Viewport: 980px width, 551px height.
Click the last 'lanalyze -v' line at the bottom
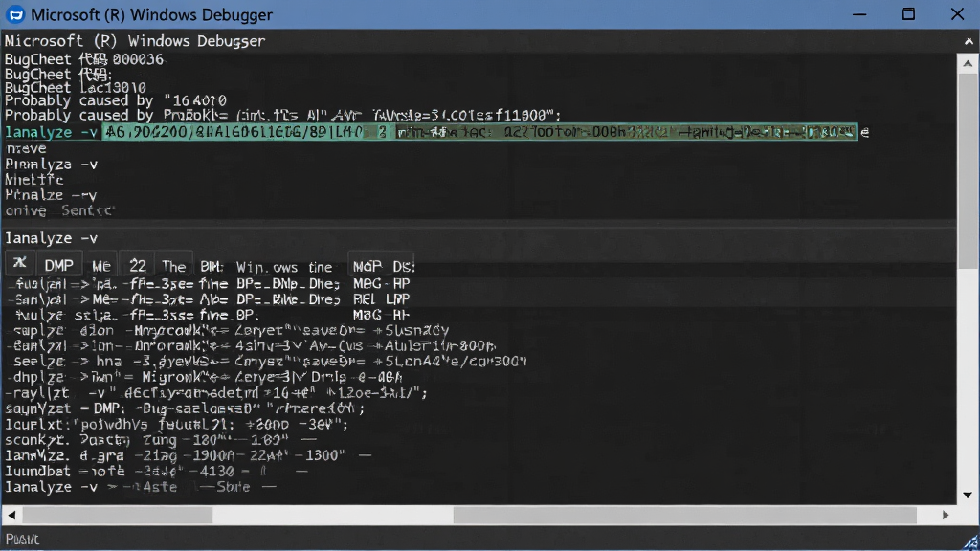[x=140, y=487]
